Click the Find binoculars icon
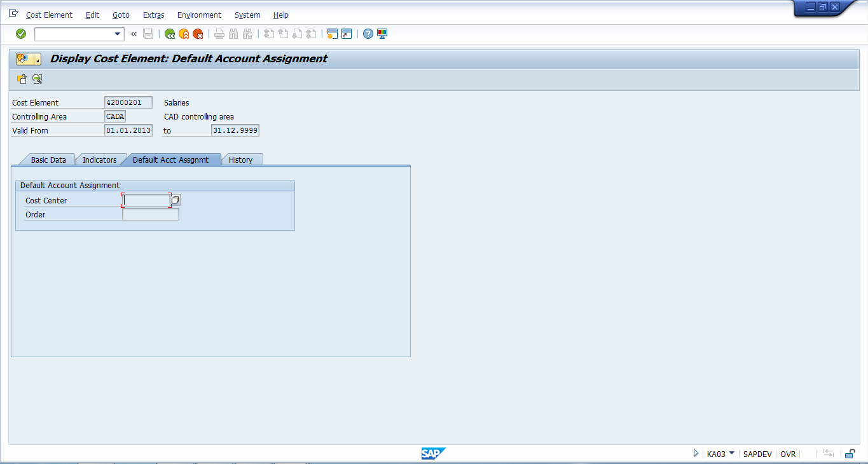 click(x=233, y=34)
